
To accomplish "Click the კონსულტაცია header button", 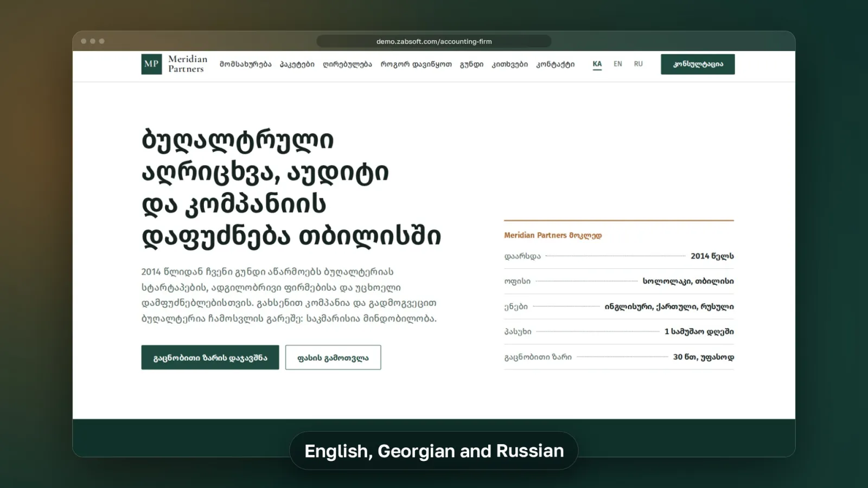I will [x=698, y=64].
